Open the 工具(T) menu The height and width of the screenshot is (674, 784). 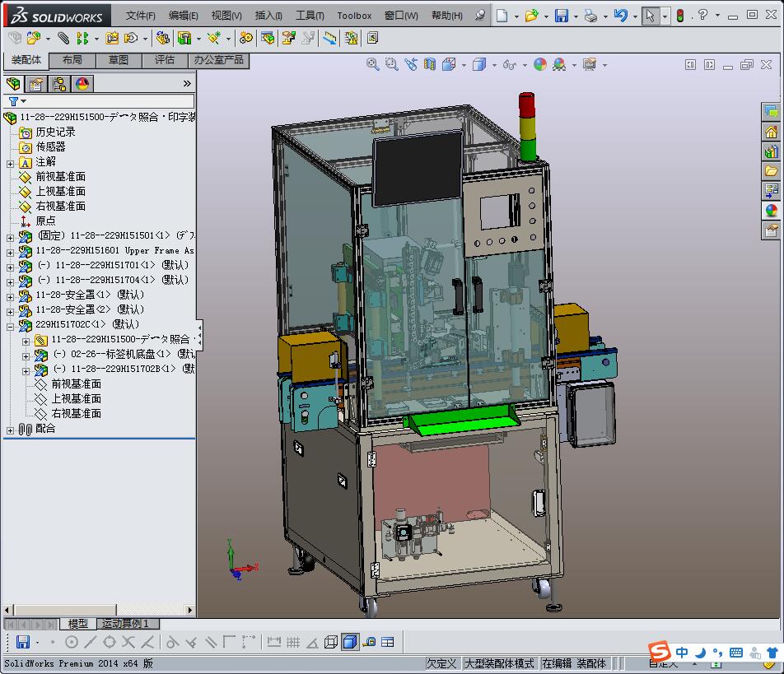click(x=310, y=16)
